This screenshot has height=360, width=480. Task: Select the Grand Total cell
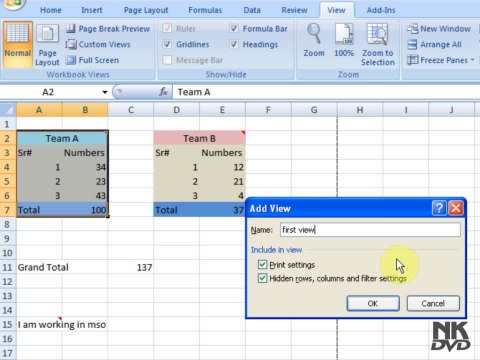[39, 267]
